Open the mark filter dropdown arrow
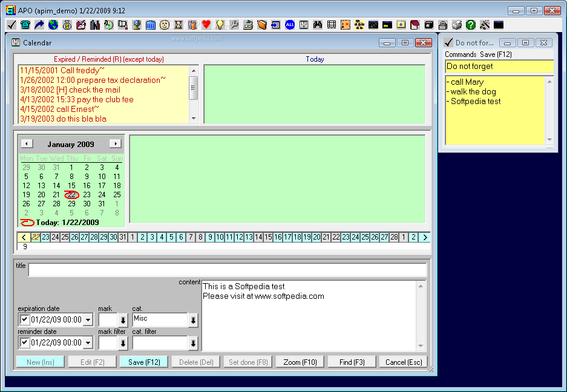567x392 pixels. 123,343
